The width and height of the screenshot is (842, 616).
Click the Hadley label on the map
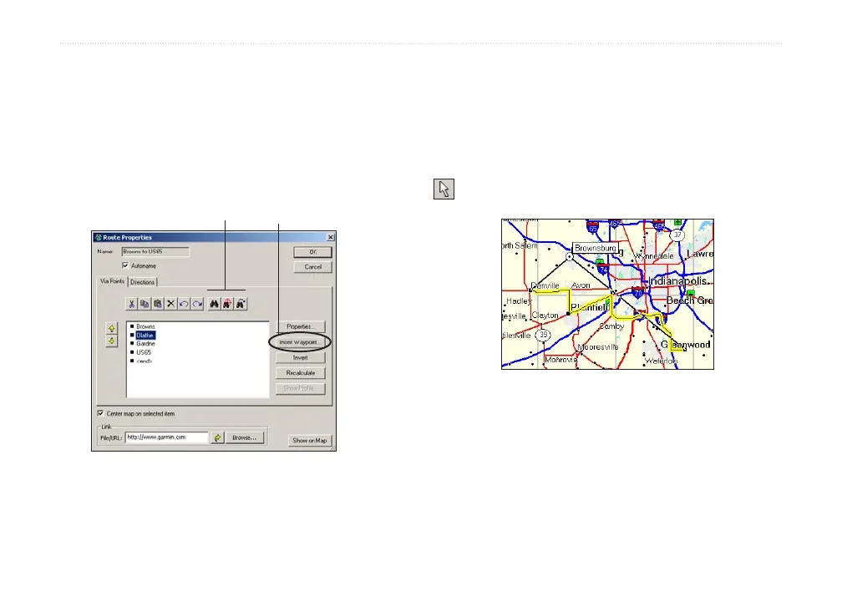point(519,301)
